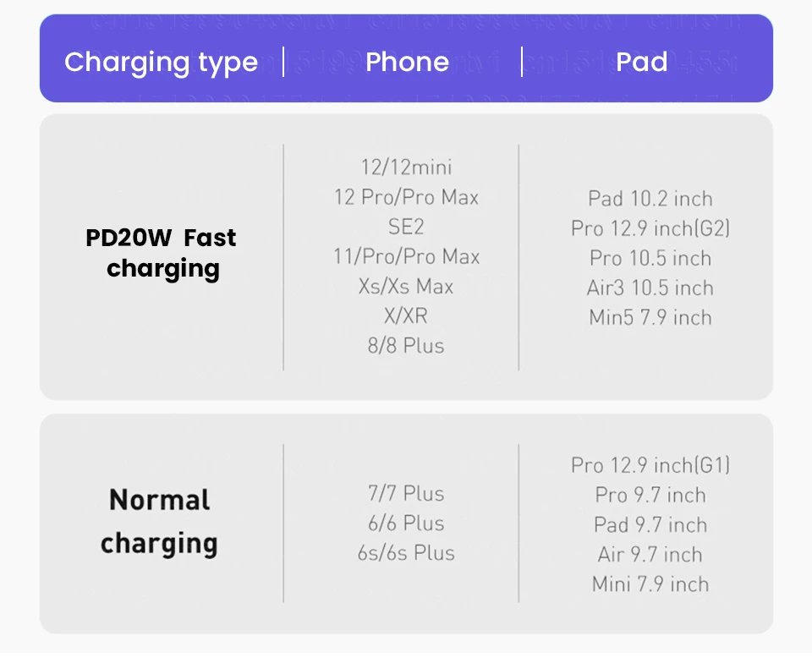Click the PD20W Fast charging label
The width and height of the screenshot is (812, 658).
pyautogui.click(x=162, y=253)
